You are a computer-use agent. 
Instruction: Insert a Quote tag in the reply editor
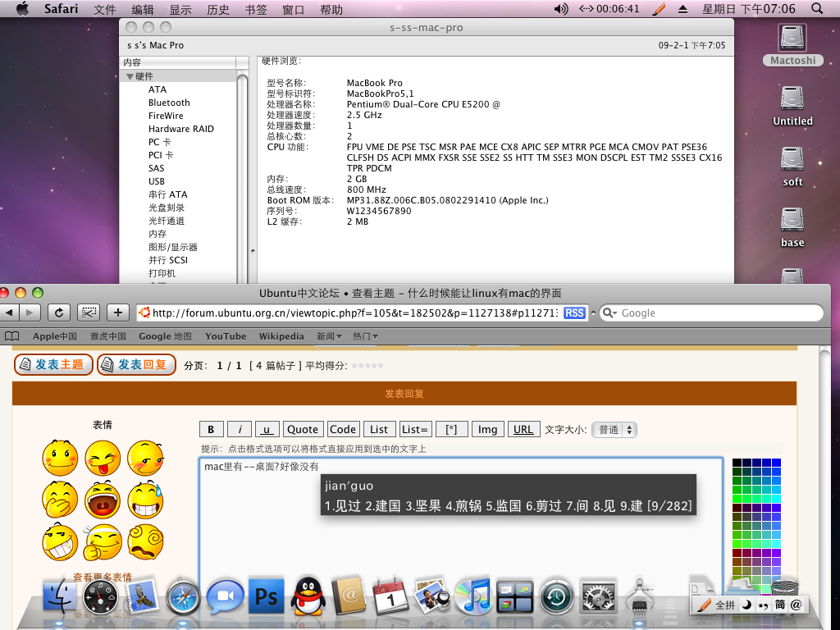click(x=303, y=429)
